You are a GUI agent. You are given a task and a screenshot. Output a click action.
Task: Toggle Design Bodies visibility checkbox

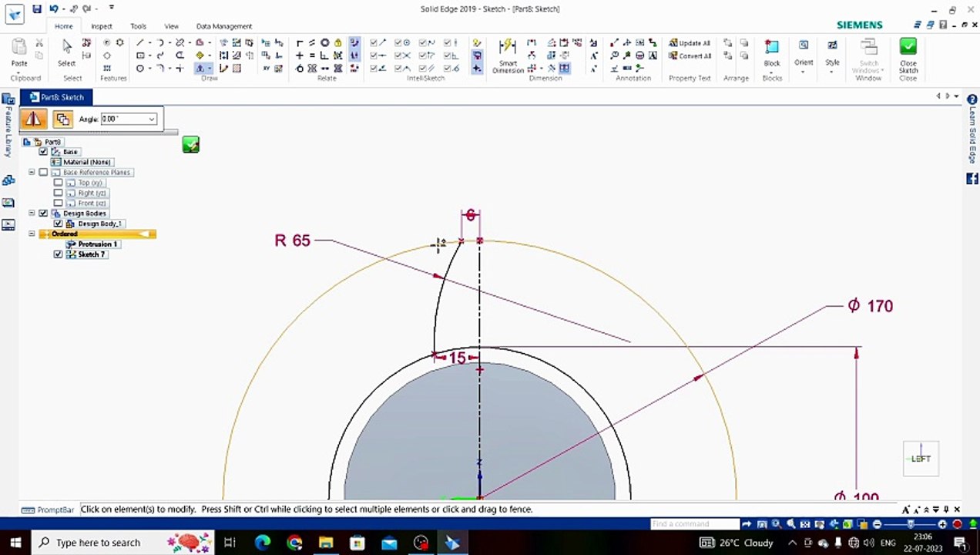click(43, 214)
